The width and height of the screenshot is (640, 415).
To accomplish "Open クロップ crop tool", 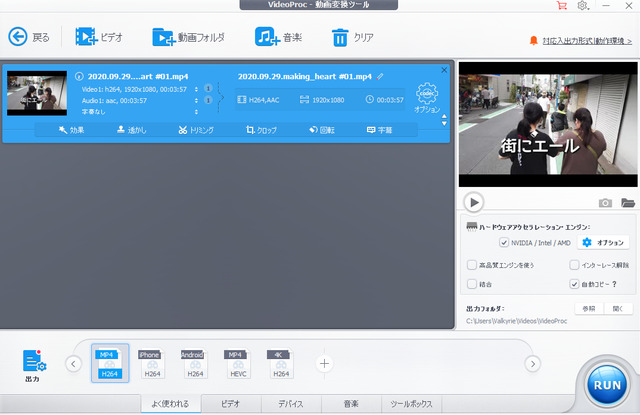I will [x=261, y=130].
